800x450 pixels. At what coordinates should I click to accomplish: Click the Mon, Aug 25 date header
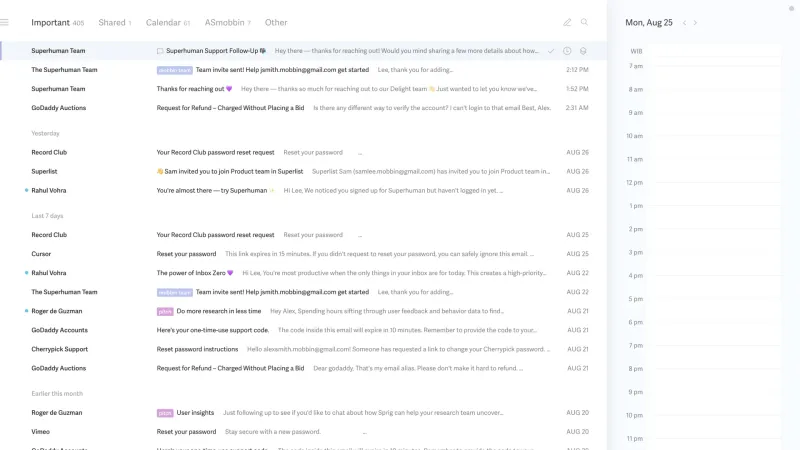pos(649,22)
